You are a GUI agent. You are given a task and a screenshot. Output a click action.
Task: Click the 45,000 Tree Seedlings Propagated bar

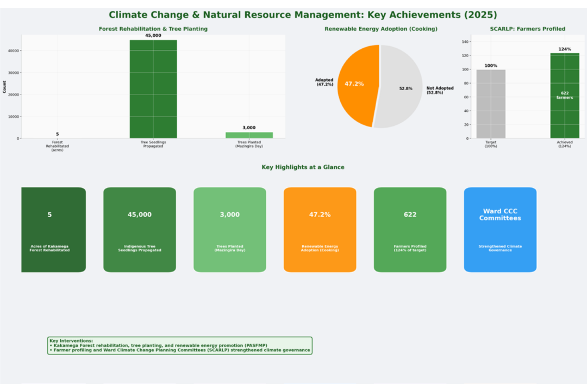tap(153, 89)
